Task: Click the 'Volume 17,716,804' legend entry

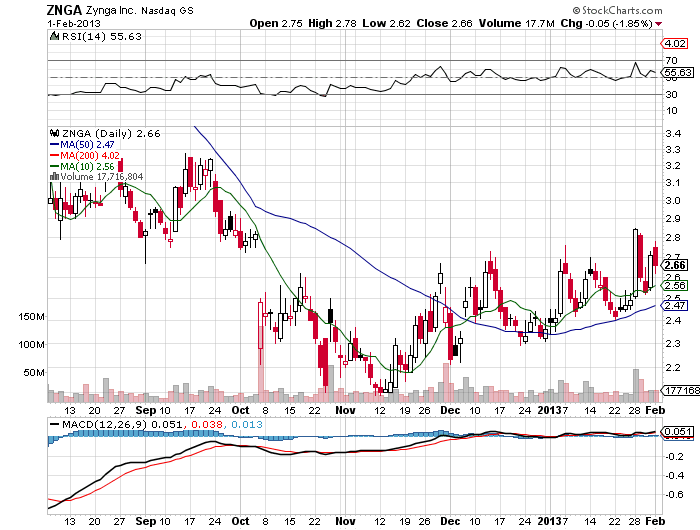Action: click(102, 177)
